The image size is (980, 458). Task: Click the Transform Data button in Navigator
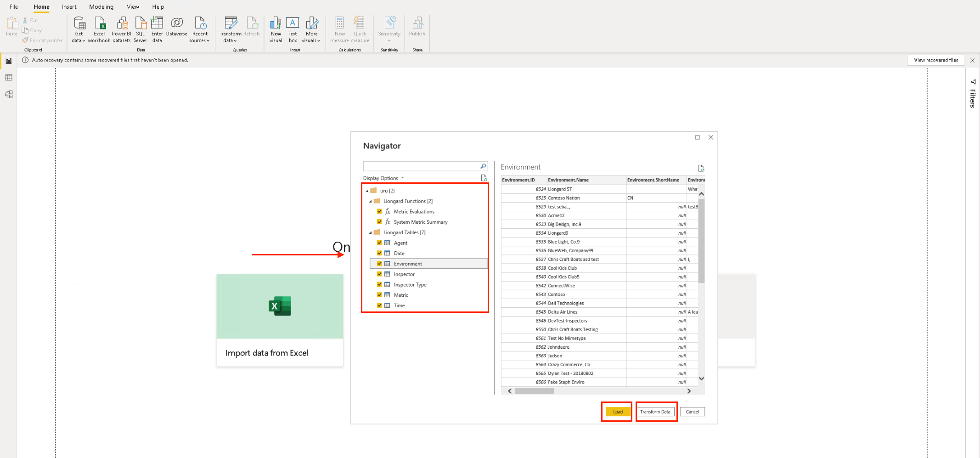(x=655, y=412)
